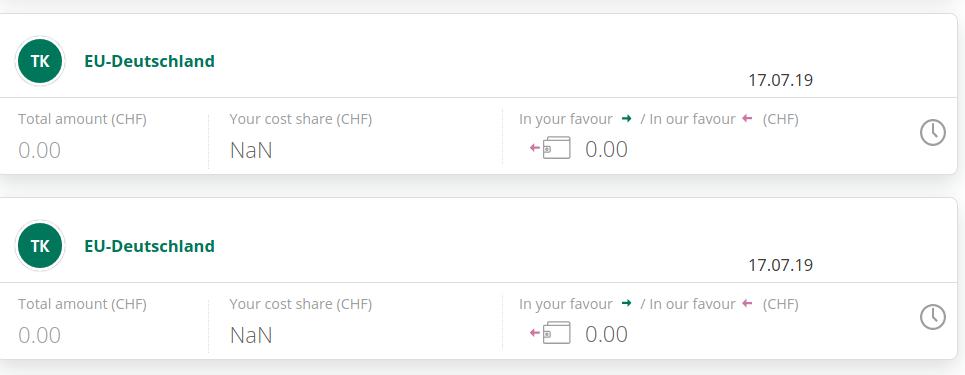Click NaN cost share value in first card
This screenshot has width=965, height=375.
251,150
